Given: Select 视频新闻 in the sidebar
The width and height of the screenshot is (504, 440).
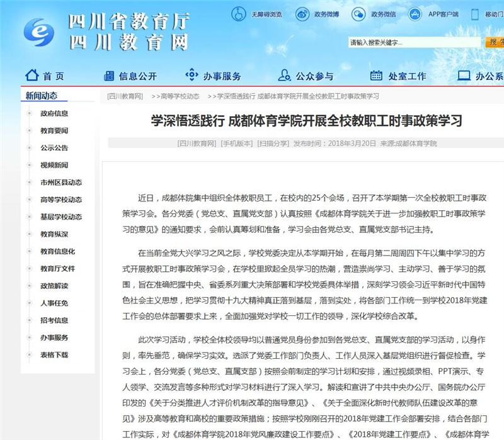Looking at the screenshot, I should (54, 166).
